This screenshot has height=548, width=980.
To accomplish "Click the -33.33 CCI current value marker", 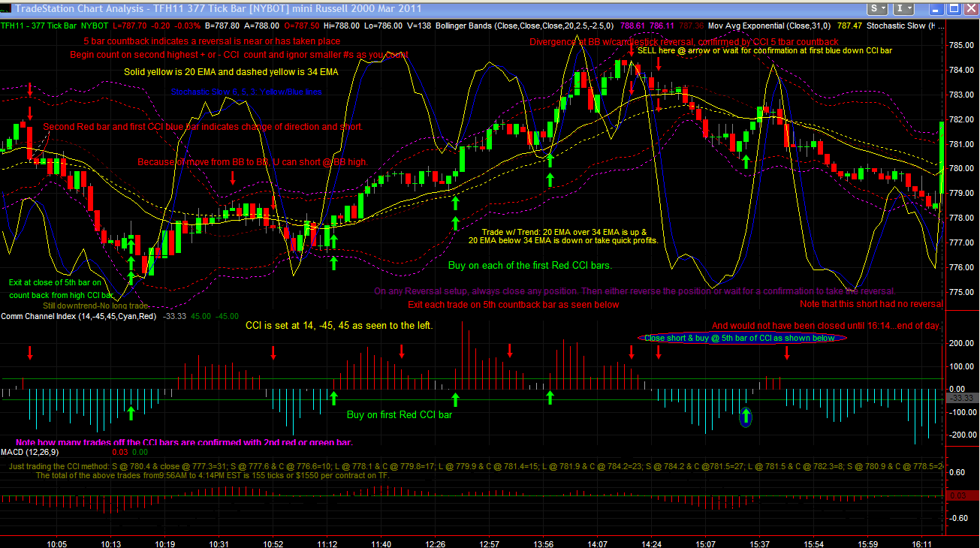I will tap(962, 399).
